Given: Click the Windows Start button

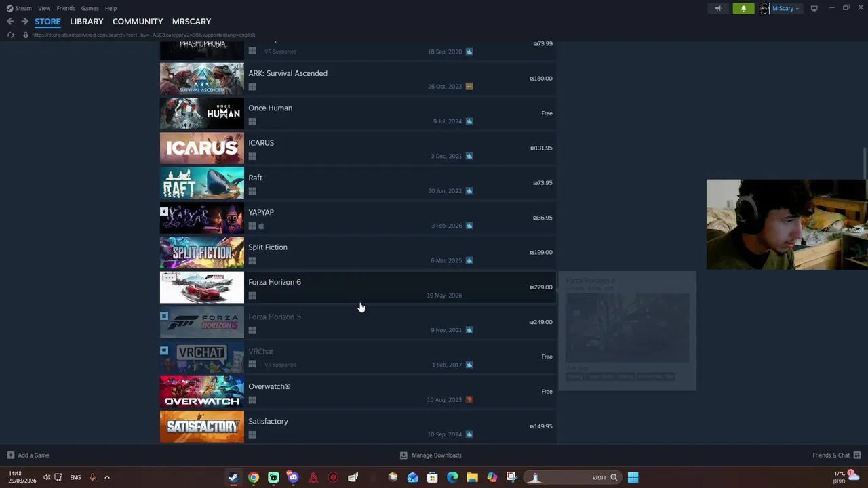Looking at the screenshot, I should (x=633, y=477).
